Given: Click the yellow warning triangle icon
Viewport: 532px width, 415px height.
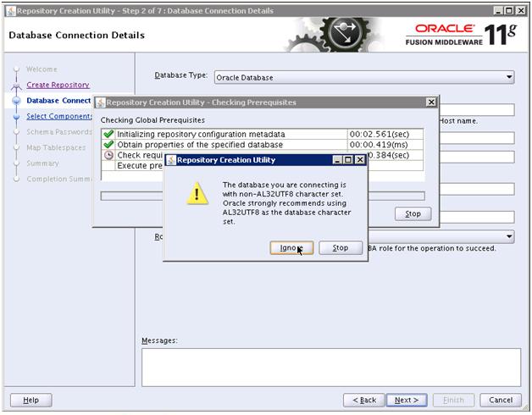Looking at the screenshot, I should (x=197, y=193).
